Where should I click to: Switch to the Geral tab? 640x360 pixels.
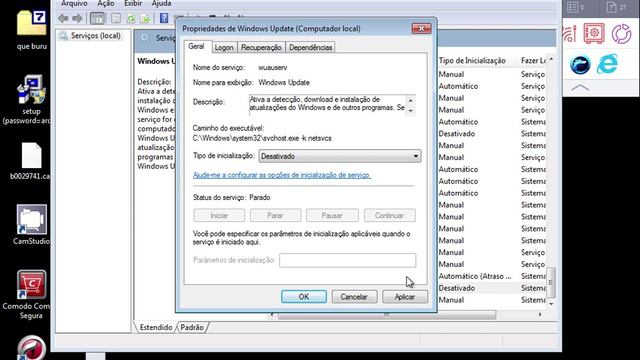196,47
